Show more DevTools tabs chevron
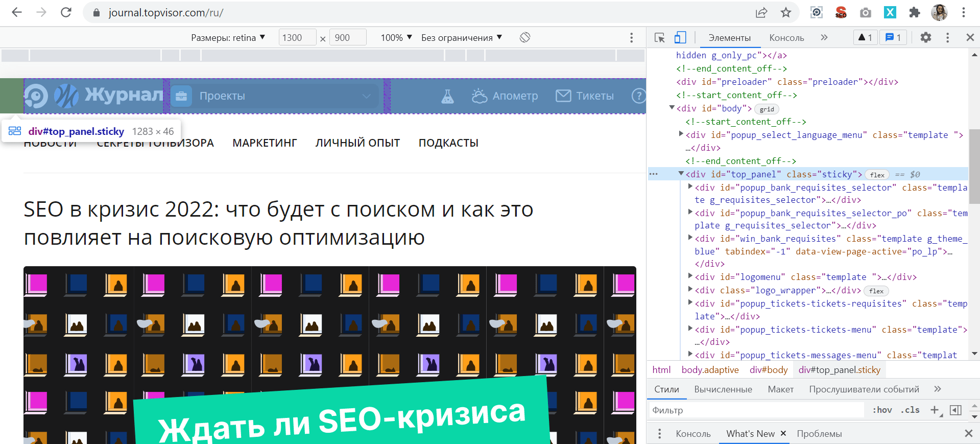Screen dimensions: 980x444 (824, 37)
